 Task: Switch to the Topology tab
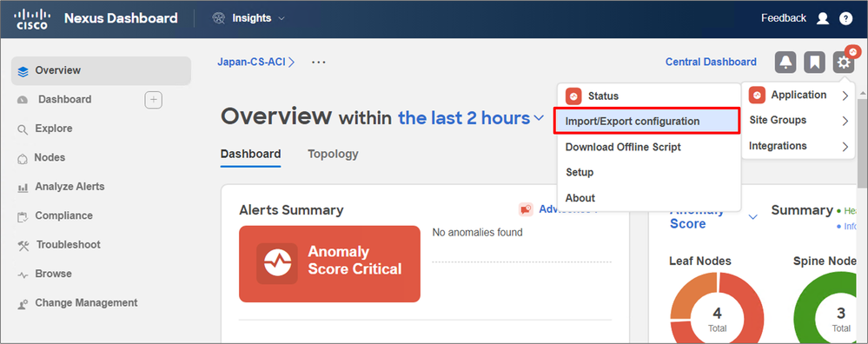(x=333, y=154)
